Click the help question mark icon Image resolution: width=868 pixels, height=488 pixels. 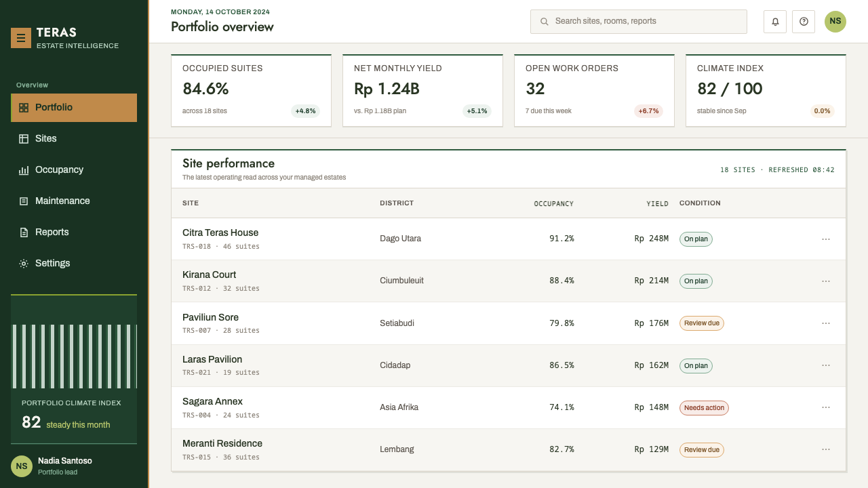click(x=804, y=22)
